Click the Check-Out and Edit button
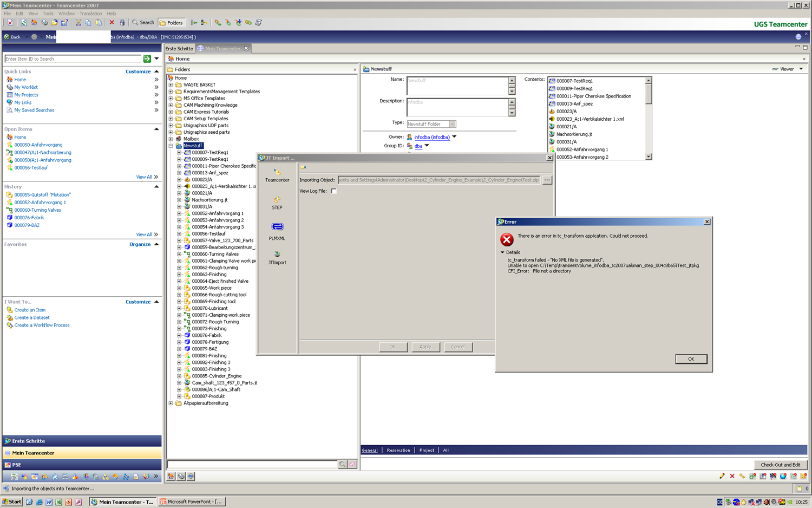 pyautogui.click(x=780, y=465)
